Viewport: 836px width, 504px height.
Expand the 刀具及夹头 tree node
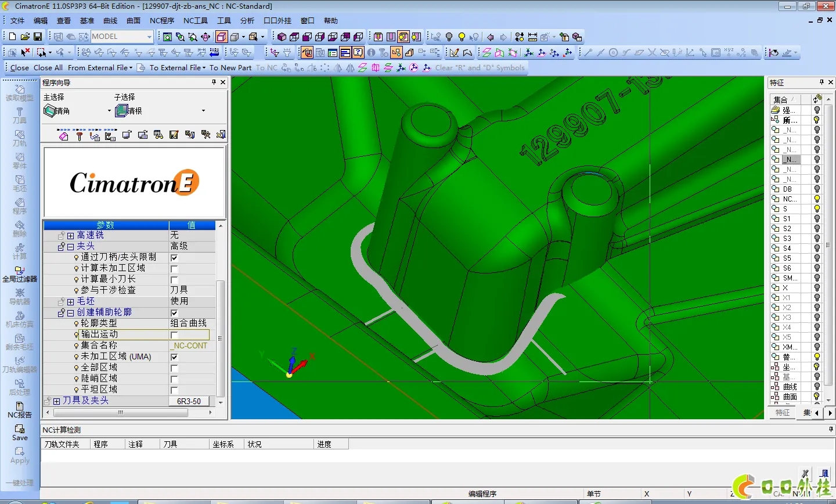click(56, 401)
